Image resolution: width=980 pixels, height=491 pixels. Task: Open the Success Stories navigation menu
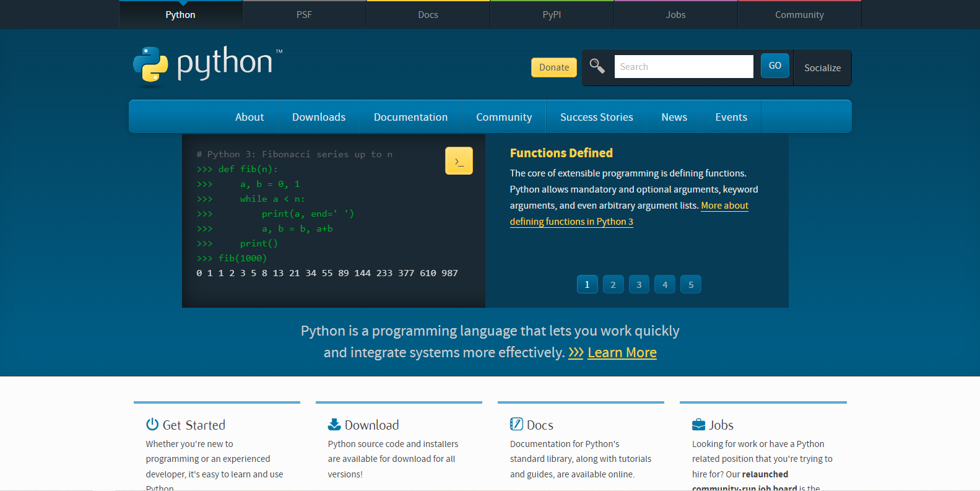pyautogui.click(x=597, y=117)
